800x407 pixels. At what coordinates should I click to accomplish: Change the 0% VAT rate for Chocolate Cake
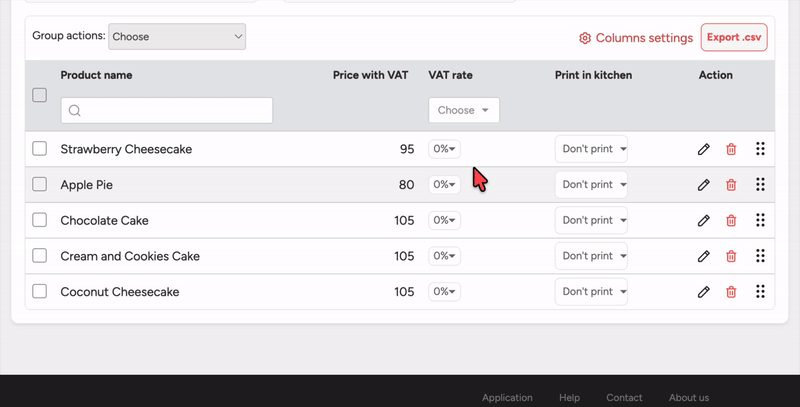(x=444, y=220)
